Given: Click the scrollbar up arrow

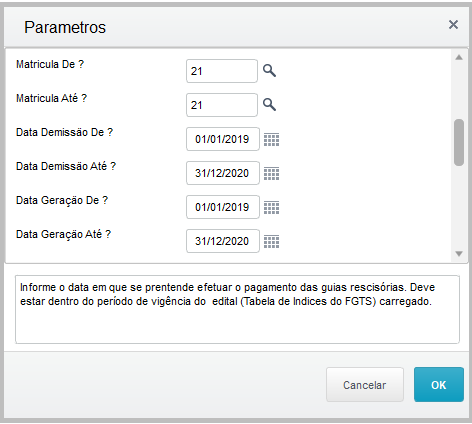Looking at the screenshot, I should click(x=459, y=57).
